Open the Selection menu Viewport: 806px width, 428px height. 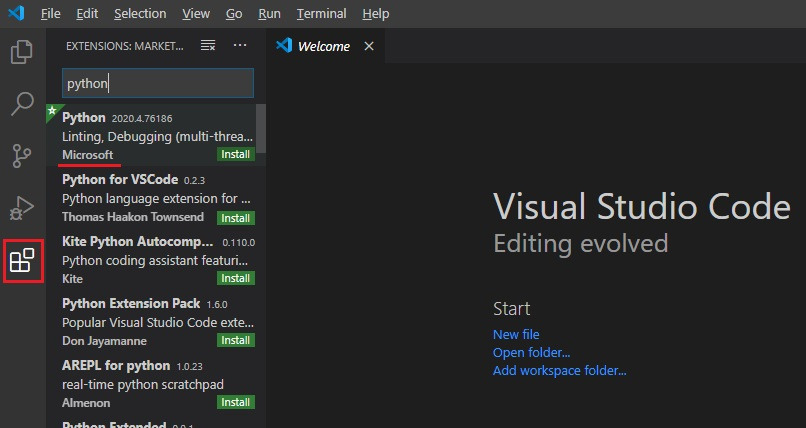[140, 13]
